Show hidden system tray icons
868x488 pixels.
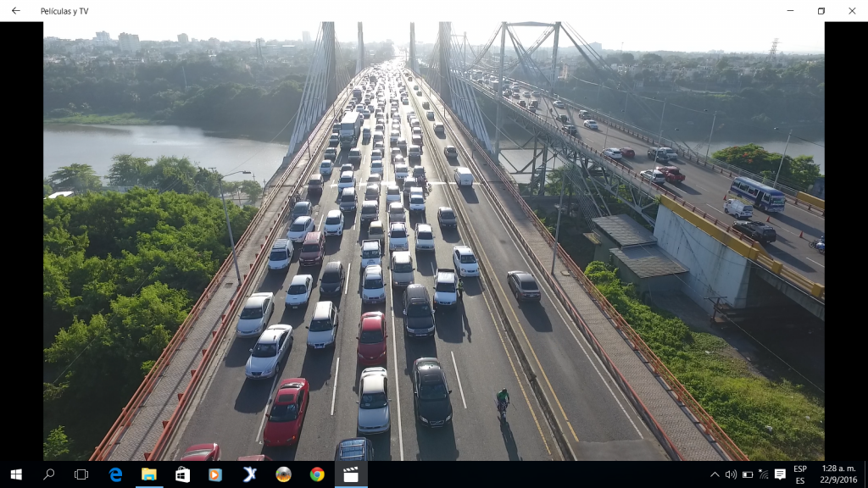[x=715, y=474]
